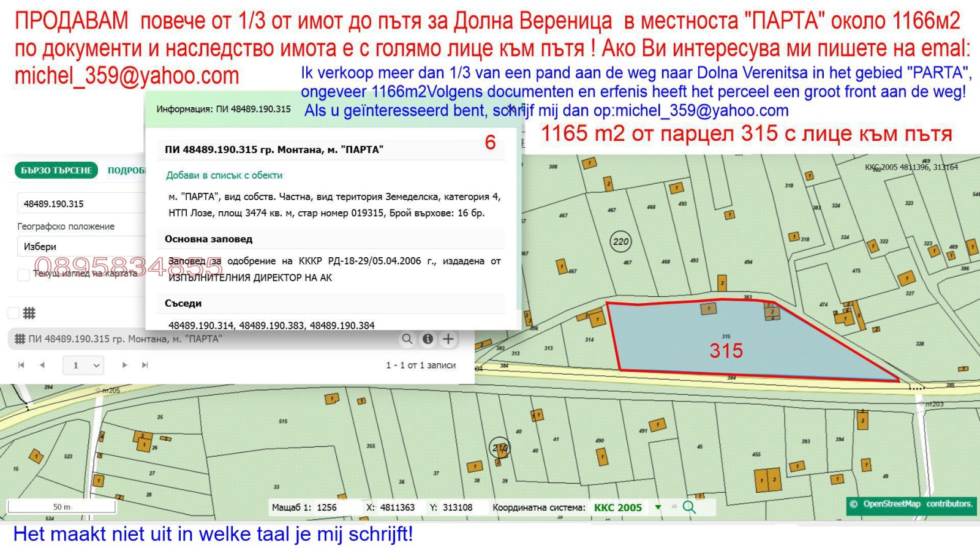Open the info icon next to the search result
The image size is (980, 551).
coord(428,339)
